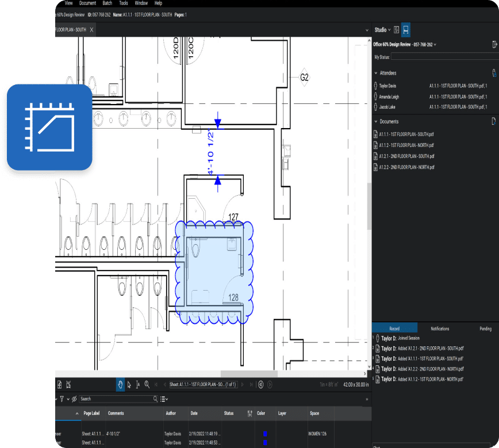Open the Batch menu

[x=108, y=3]
